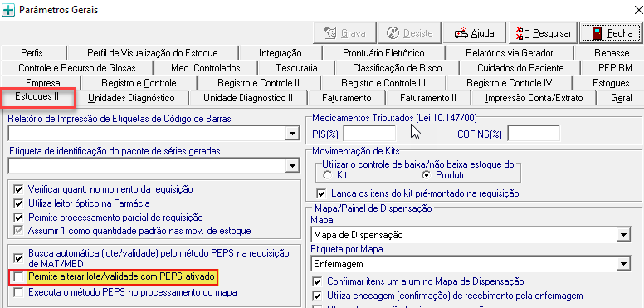This screenshot has width=644, height=308.
Task: Open the Tesouraria tab
Action: [x=296, y=68]
